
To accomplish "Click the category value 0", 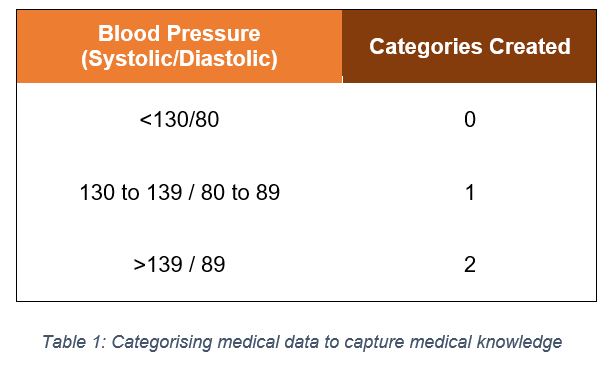I will pyautogui.click(x=470, y=119).
